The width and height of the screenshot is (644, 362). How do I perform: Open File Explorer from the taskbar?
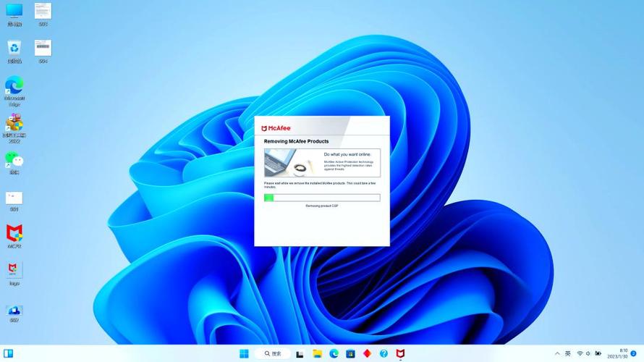click(x=317, y=353)
